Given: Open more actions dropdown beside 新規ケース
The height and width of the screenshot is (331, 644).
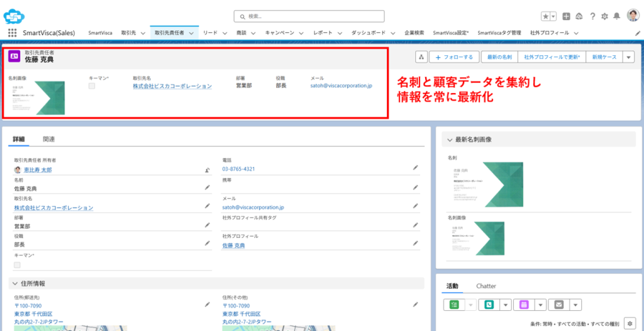Looking at the screenshot, I should click(x=628, y=57).
